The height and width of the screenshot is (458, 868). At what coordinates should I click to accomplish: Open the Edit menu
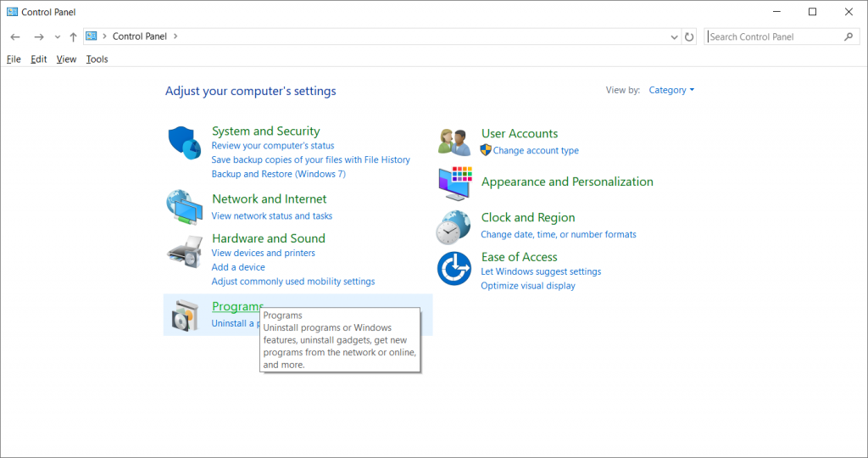click(39, 59)
